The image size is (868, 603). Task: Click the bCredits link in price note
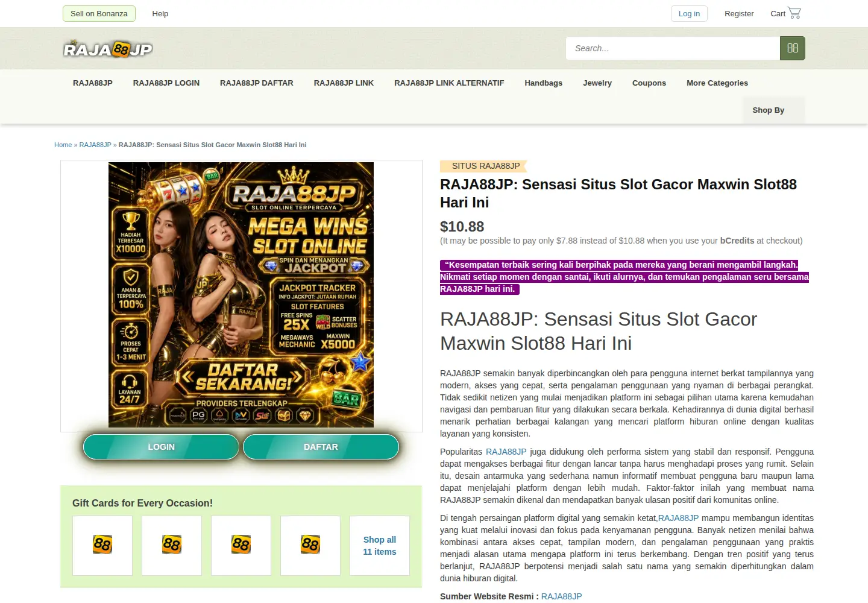pyautogui.click(x=737, y=241)
